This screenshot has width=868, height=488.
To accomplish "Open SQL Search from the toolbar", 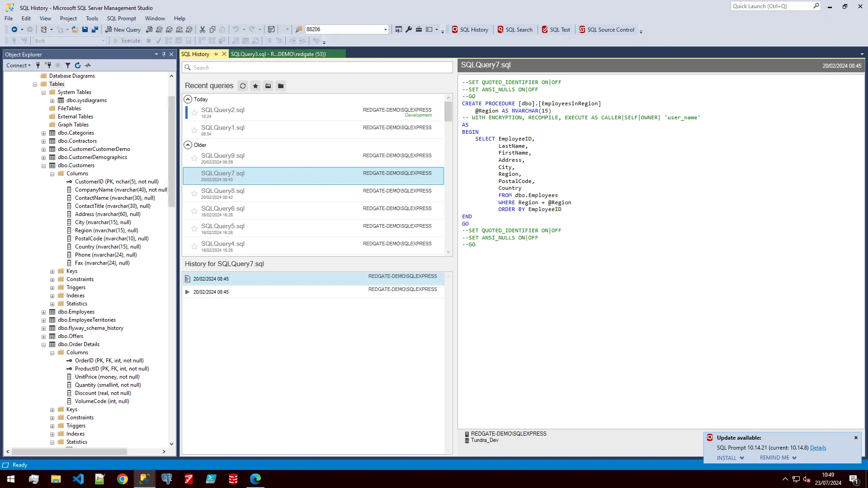I will 515,30.
